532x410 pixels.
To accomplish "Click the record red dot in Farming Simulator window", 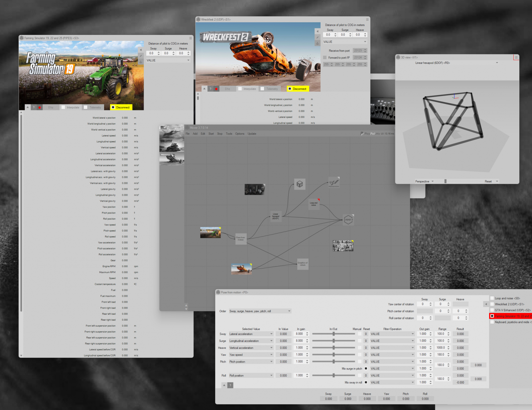I will (40, 107).
